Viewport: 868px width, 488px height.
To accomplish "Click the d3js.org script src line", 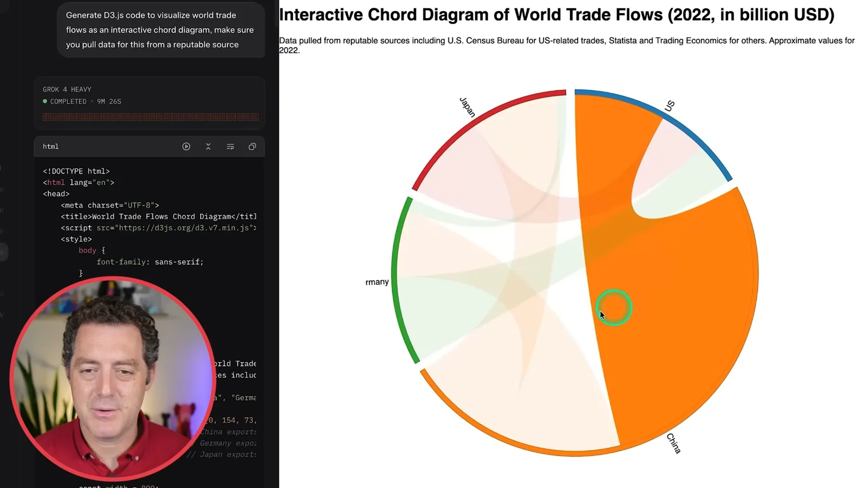I will [158, 228].
